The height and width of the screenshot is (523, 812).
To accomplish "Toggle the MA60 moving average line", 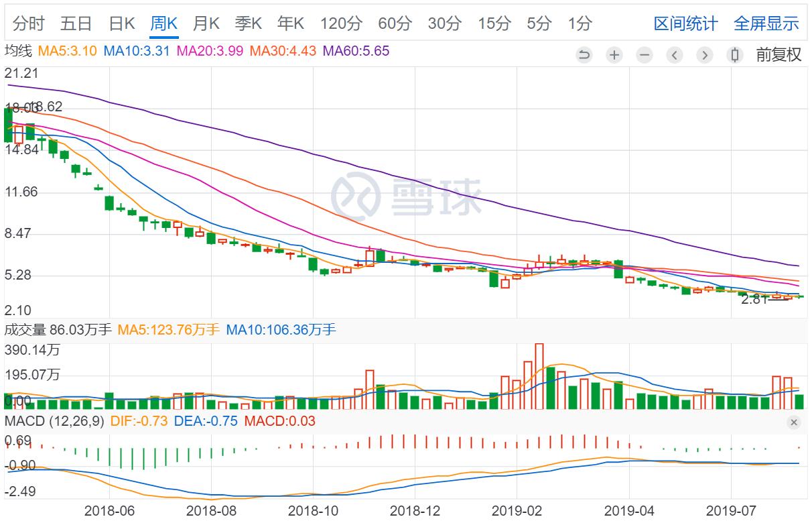I will point(349,48).
